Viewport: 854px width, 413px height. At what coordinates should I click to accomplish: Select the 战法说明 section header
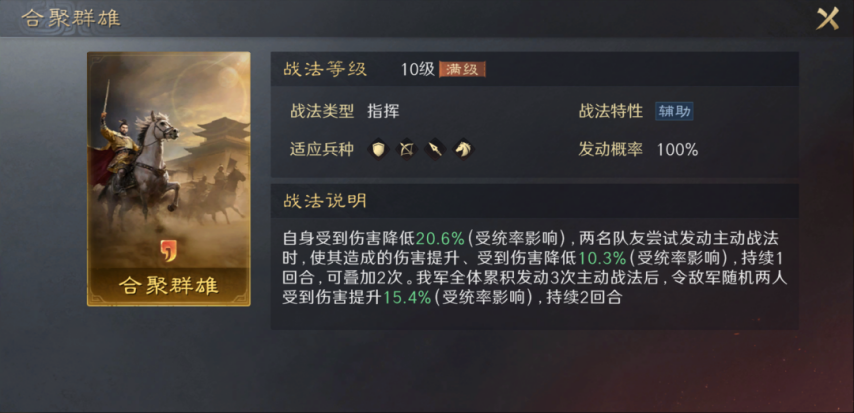[535, 201]
